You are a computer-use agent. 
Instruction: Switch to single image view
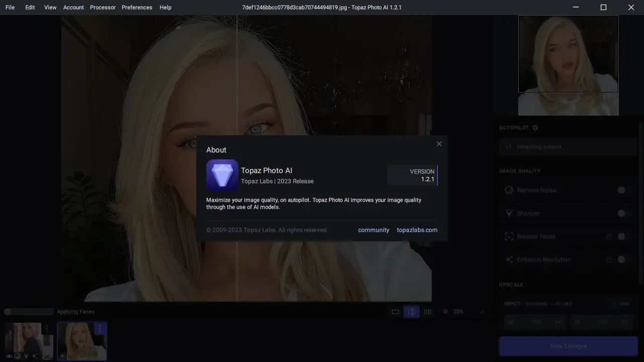coord(395,312)
